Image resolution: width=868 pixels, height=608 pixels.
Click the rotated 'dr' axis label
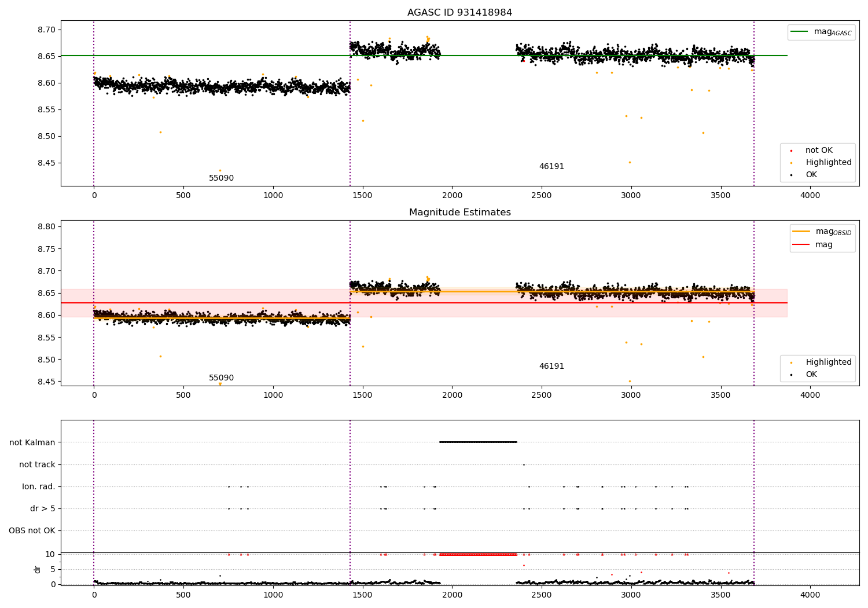tap(38, 569)
